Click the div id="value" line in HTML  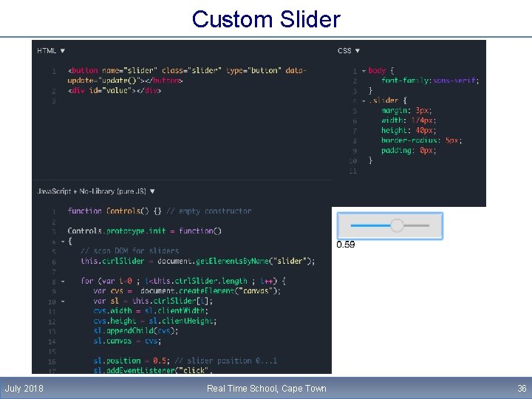pos(115,91)
